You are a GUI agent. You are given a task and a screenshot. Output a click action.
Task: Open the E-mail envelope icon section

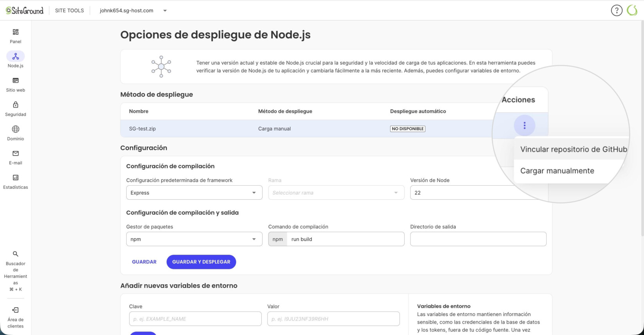[x=16, y=153]
